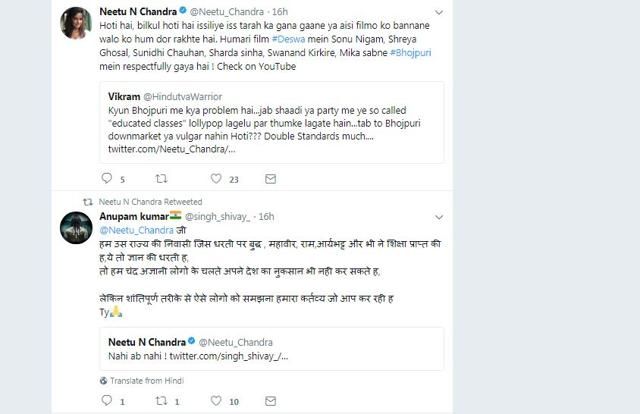Open Translate from Hindi globe icon
Image resolution: width=640 pixels, height=414 pixels.
104,381
